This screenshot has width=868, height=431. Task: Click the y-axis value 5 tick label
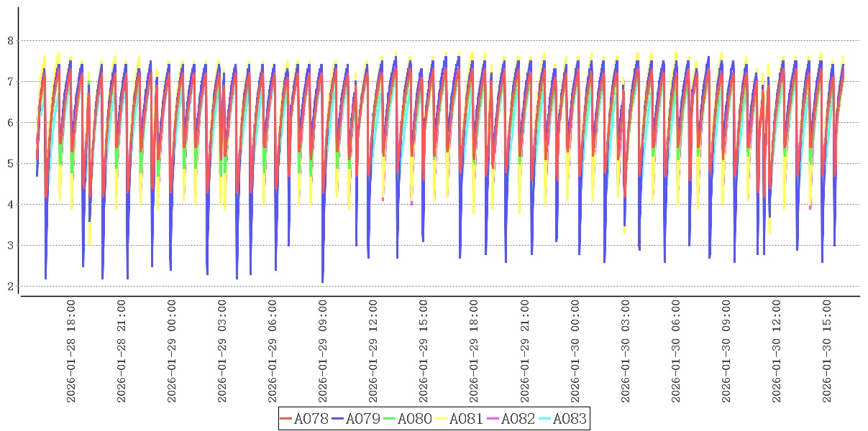(x=10, y=164)
